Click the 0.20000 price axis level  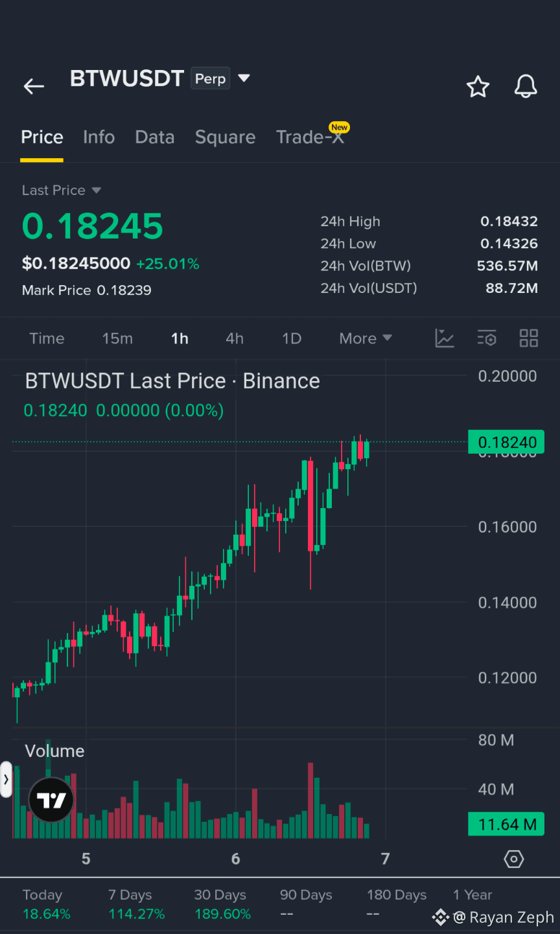[x=507, y=377]
